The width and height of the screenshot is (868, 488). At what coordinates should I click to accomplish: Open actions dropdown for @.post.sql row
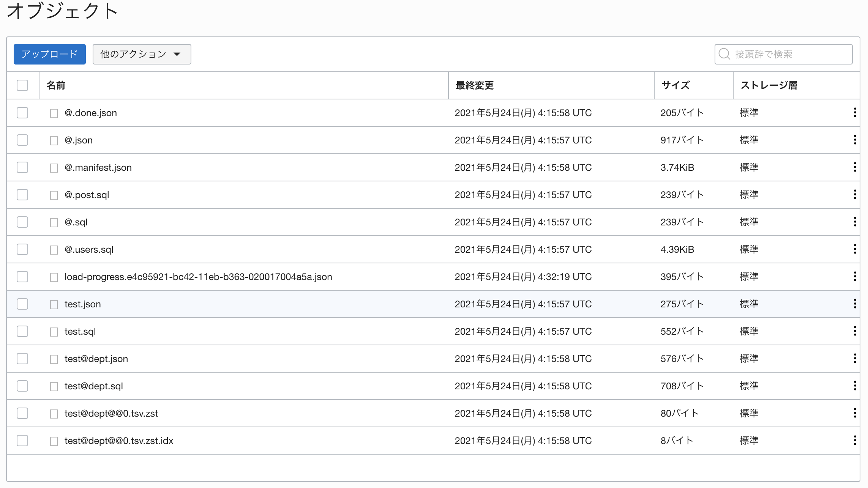(x=855, y=194)
